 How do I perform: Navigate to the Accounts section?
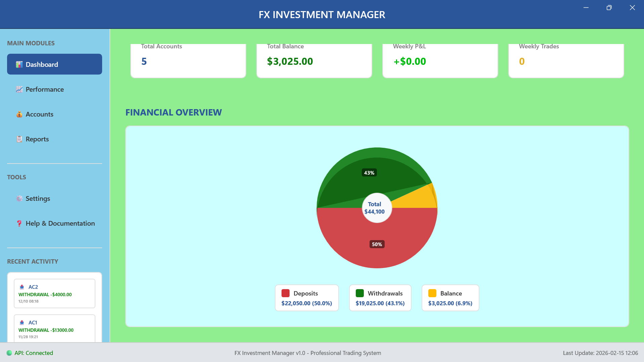pyautogui.click(x=39, y=114)
